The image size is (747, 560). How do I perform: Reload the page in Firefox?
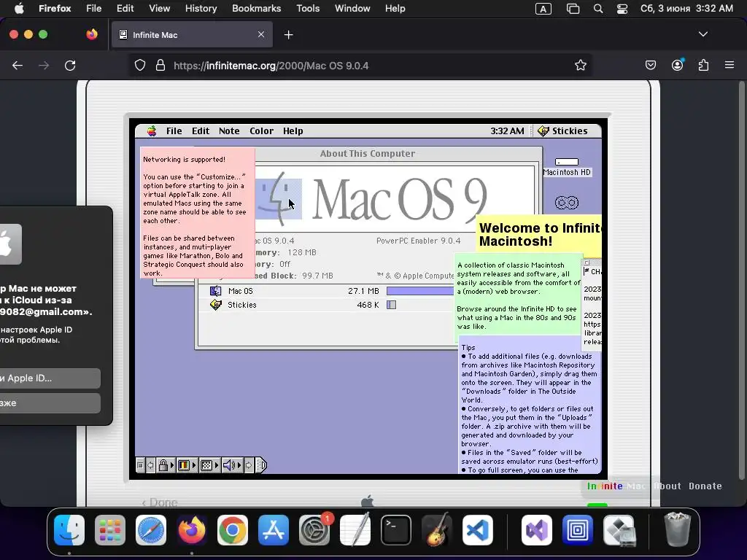click(70, 66)
